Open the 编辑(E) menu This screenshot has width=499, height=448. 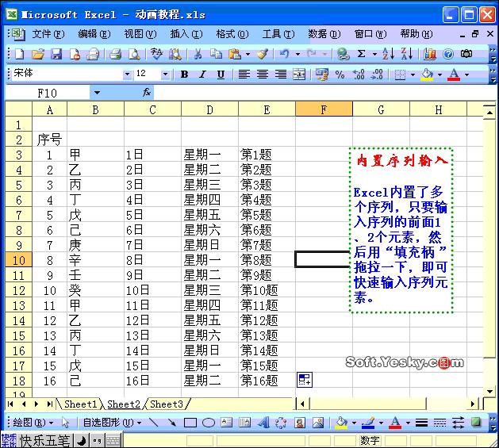[x=94, y=34]
